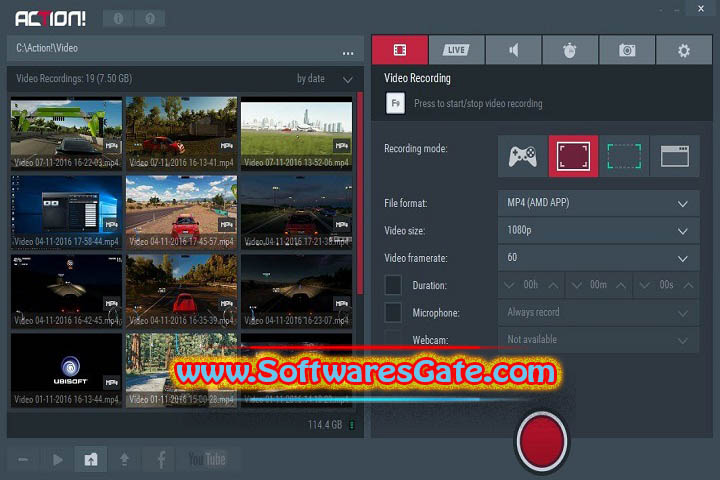Click the C:\Action!\Video folder path
Image resolution: width=720 pixels, height=480 pixels.
coord(47,48)
